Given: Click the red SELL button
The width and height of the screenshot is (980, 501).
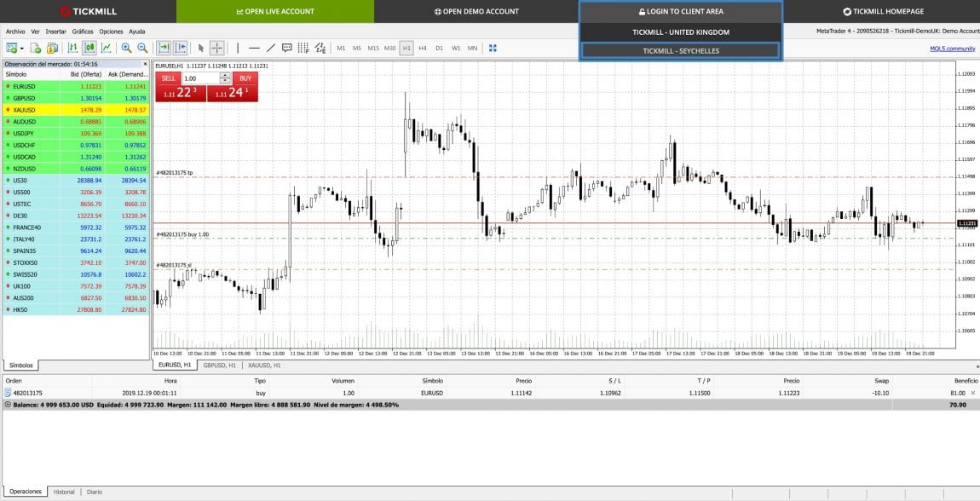Looking at the screenshot, I should click(168, 78).
